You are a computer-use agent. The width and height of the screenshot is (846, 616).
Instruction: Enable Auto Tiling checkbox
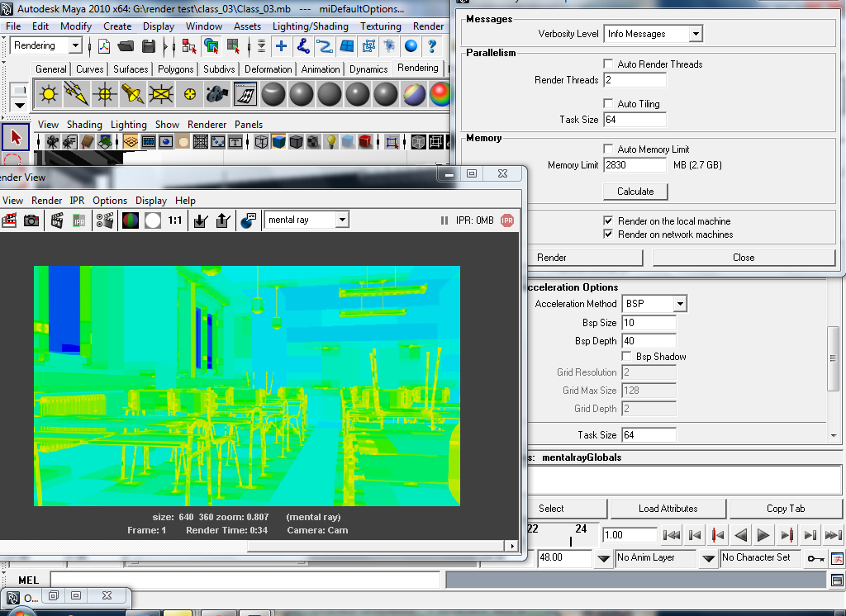(x=608, y=103)
